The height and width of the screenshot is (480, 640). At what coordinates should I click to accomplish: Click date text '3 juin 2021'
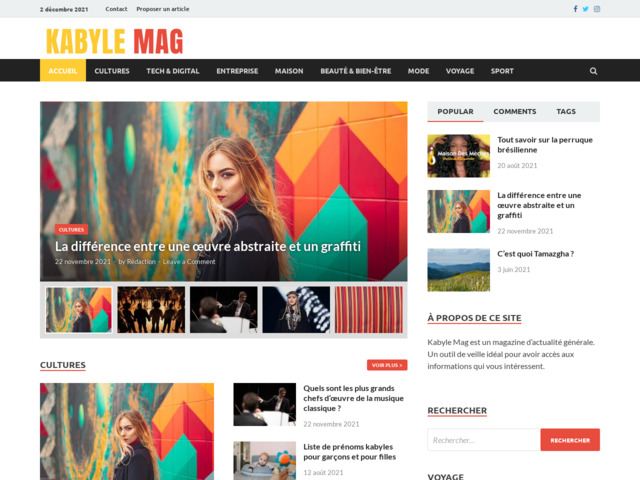[x=513, y=269]
